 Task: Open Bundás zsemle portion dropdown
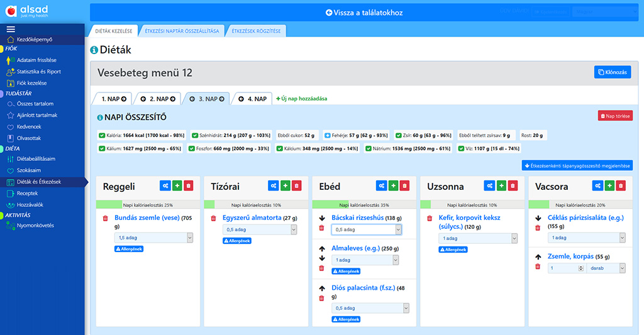pos(153,238)
